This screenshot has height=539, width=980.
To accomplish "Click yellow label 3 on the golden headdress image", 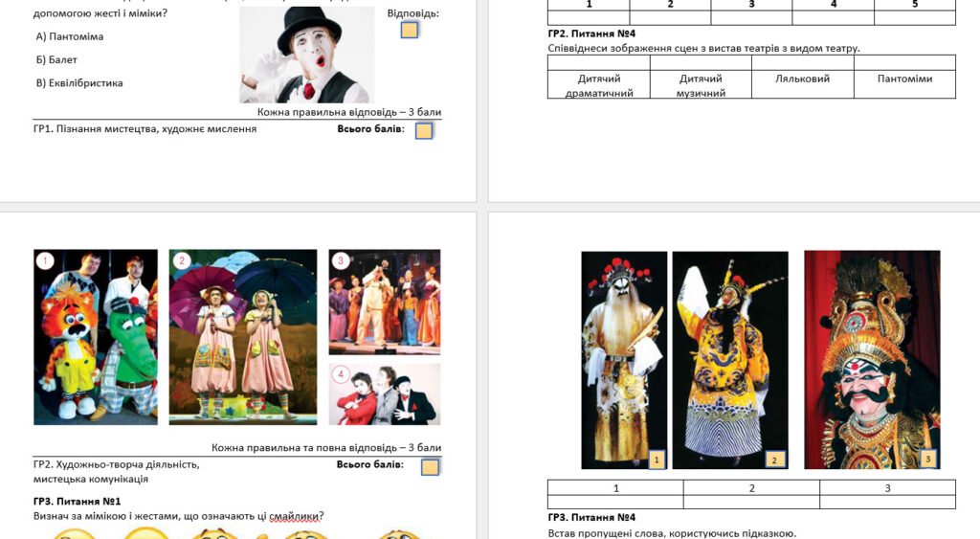I will 927,460.
